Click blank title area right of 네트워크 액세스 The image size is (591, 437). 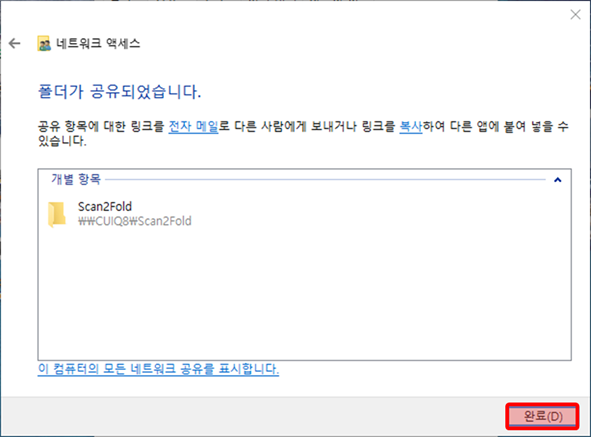point(351,43)
